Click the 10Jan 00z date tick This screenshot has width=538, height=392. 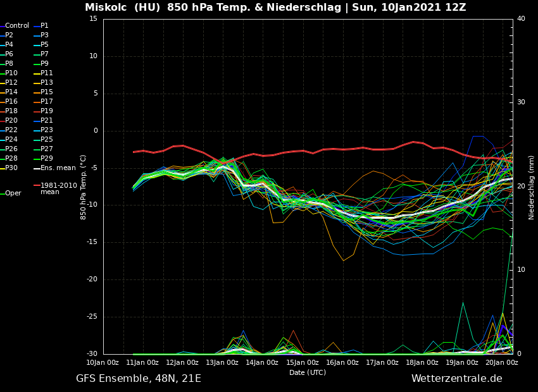pyautogui.click(x=103, y=363)
